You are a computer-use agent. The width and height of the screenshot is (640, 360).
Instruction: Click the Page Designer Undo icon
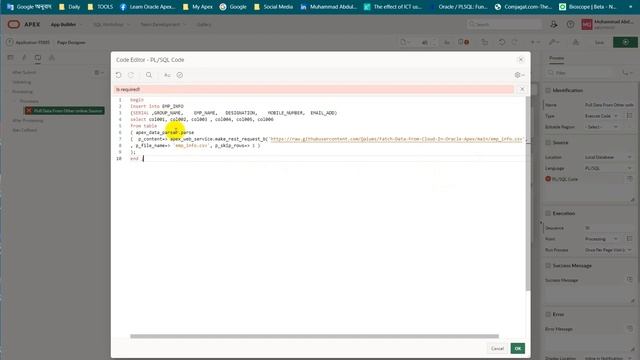(502, 42)
